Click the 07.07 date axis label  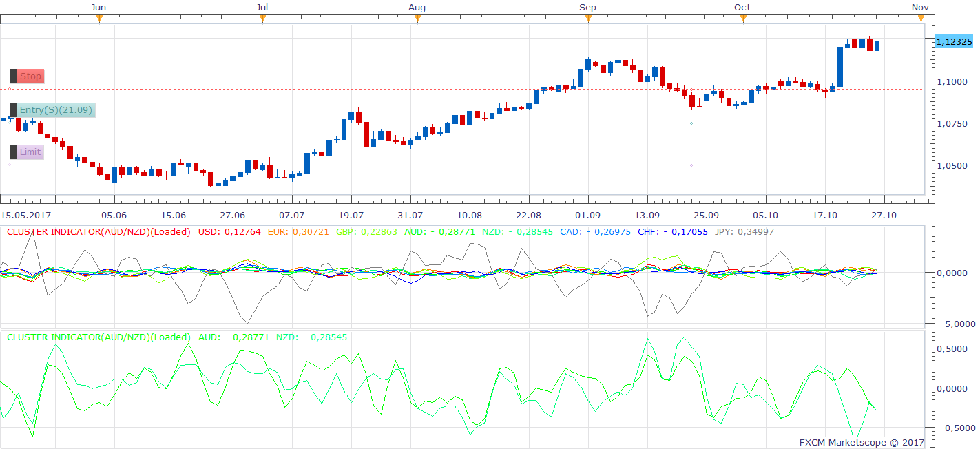coord(292,216)
